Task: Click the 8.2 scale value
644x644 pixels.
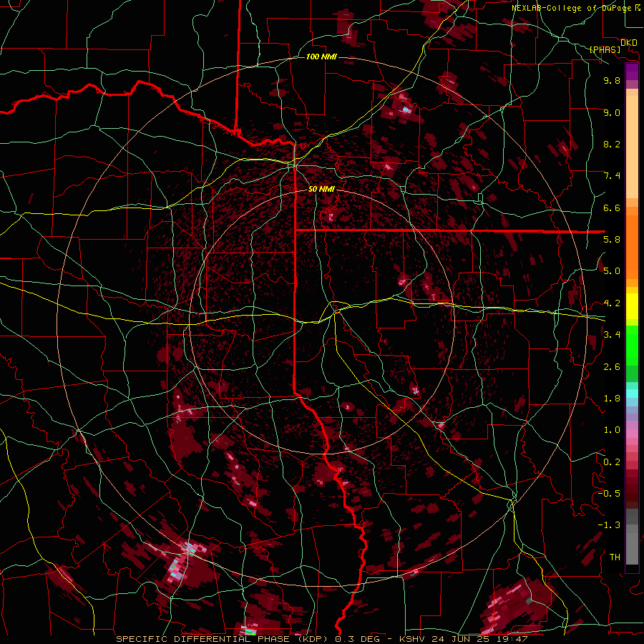Action: point(612,144)
